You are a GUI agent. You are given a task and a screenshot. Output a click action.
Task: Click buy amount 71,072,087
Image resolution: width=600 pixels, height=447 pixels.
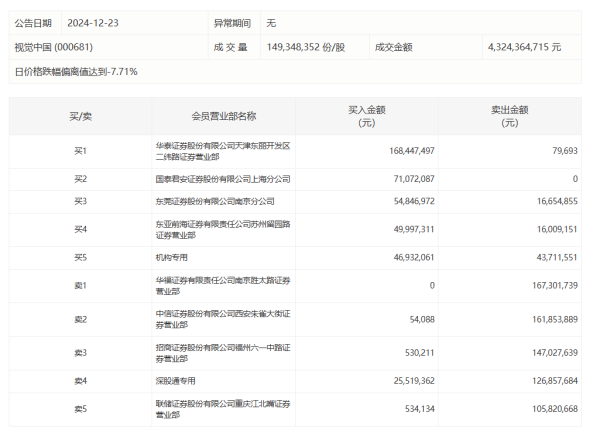(x=414, y=179)
